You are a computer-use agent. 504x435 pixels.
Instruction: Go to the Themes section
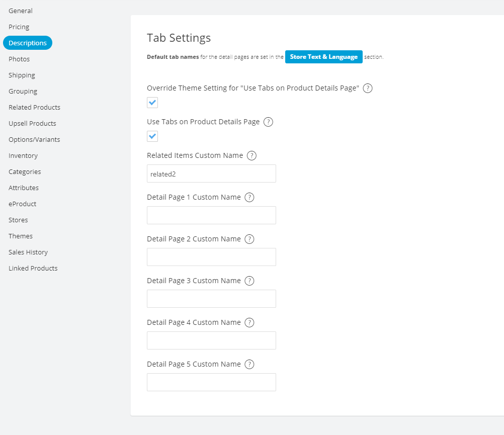point(20,236)
